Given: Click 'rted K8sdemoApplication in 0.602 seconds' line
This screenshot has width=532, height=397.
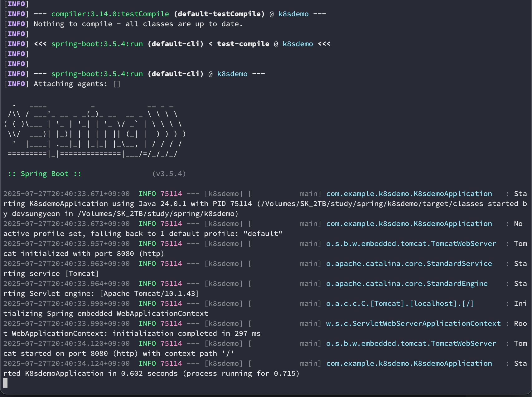Looking at the screenshot, I should coord(151,374).
